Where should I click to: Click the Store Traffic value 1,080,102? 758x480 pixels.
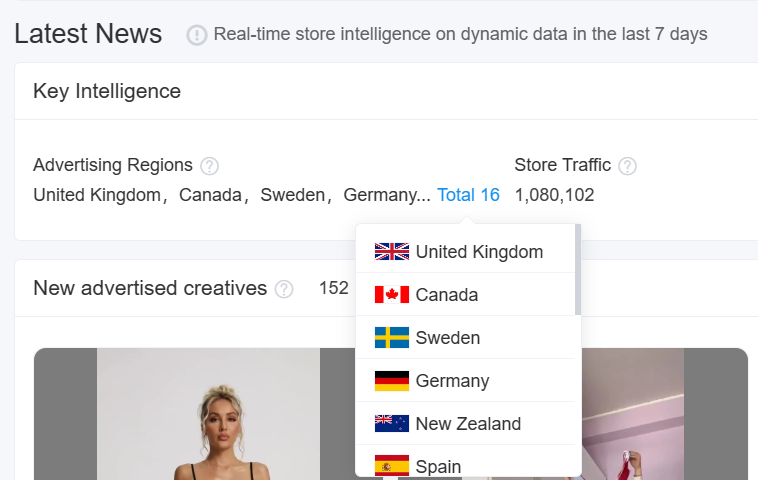554,195
